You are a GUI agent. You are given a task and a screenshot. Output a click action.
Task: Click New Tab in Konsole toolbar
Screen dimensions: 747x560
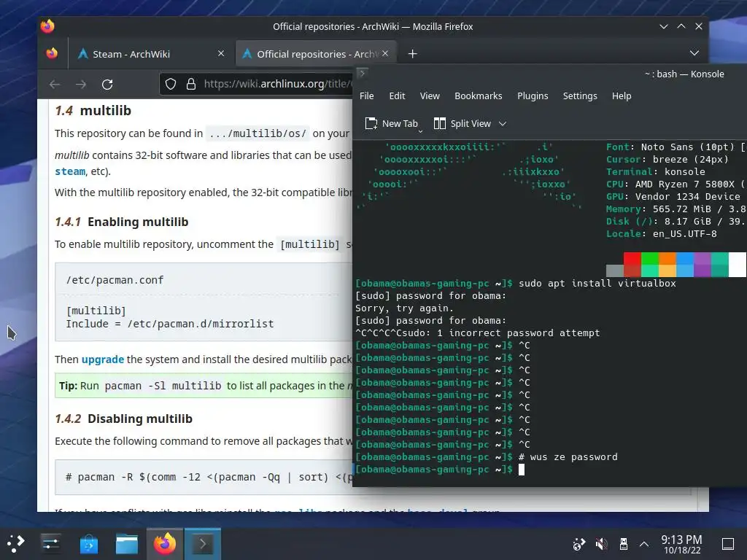[x=391, y=124]
